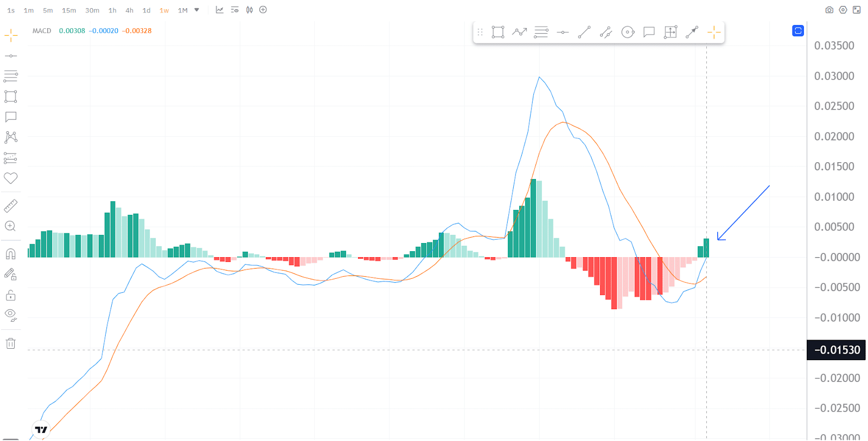The width and height of the screenshot is (868, 441).
Task: Select the rectangle tool in floating toolbar
Action: tap(498, 32)
